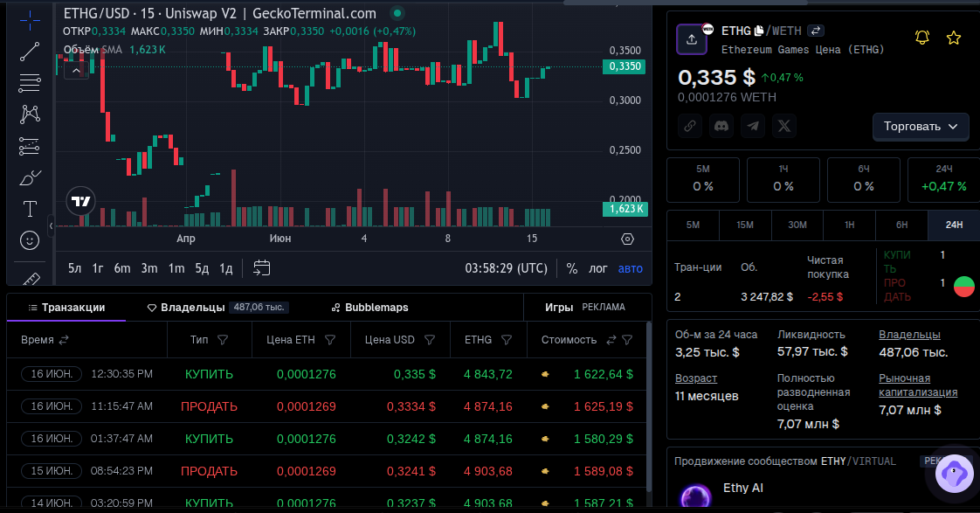
Task: Click the 5m price change box
Action: 703,179
